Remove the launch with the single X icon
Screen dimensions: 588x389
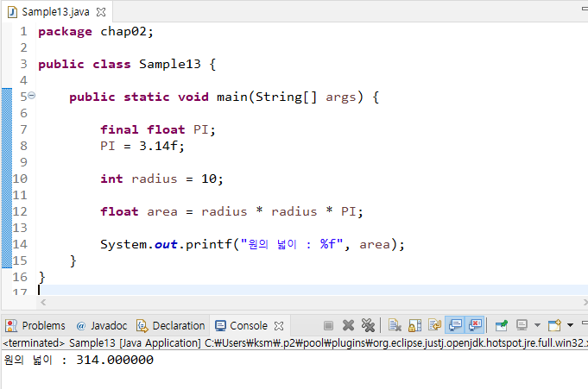(x=348, y=326)
